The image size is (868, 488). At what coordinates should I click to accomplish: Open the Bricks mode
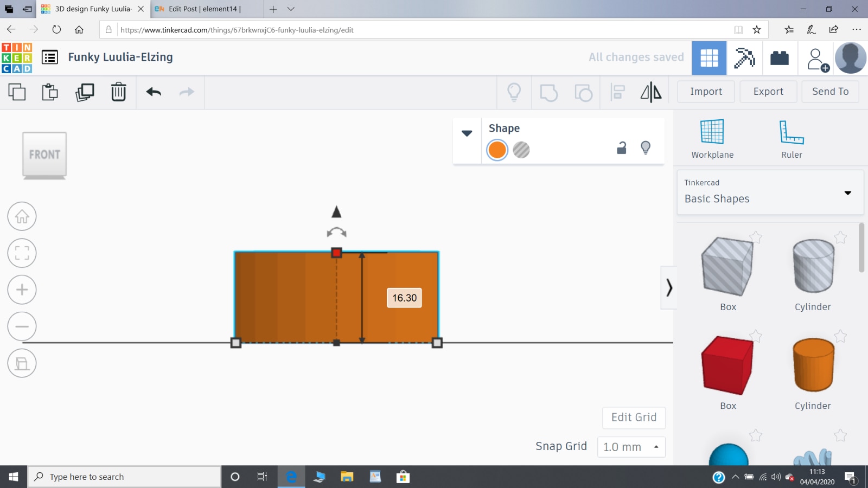780,58
